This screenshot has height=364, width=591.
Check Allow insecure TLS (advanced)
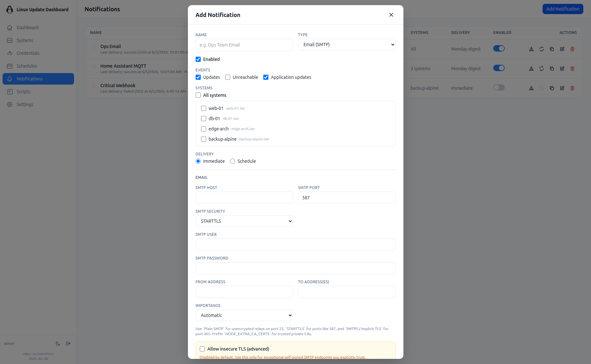click(202, 349)
